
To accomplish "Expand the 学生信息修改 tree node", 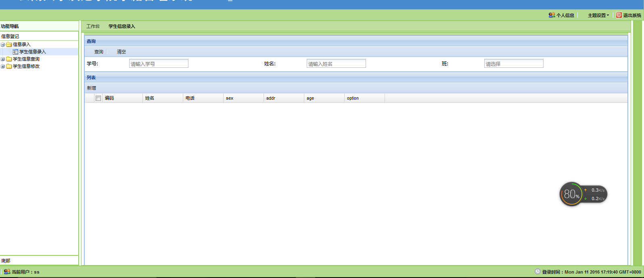I will point(3,67).
